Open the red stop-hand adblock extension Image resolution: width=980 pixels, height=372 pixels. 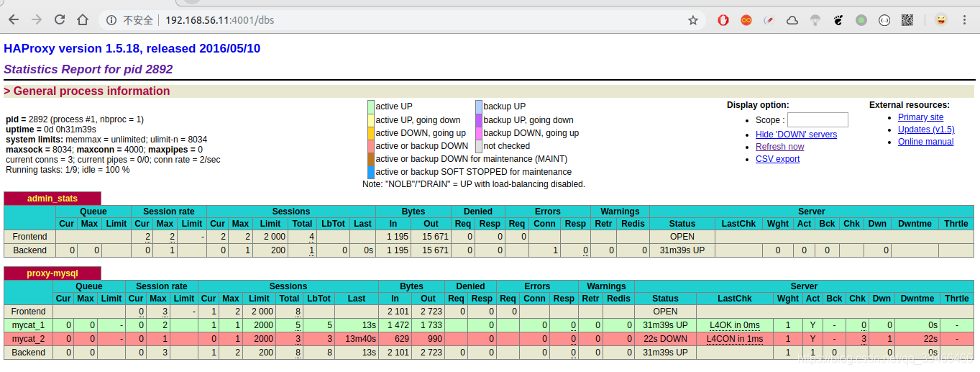pos(723,20)
